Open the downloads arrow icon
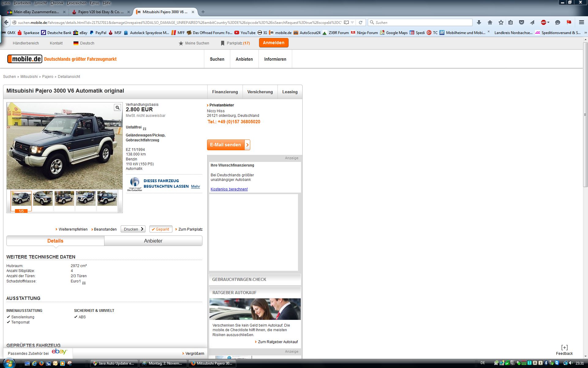This screenshot has height=368, width=588. 479,22
